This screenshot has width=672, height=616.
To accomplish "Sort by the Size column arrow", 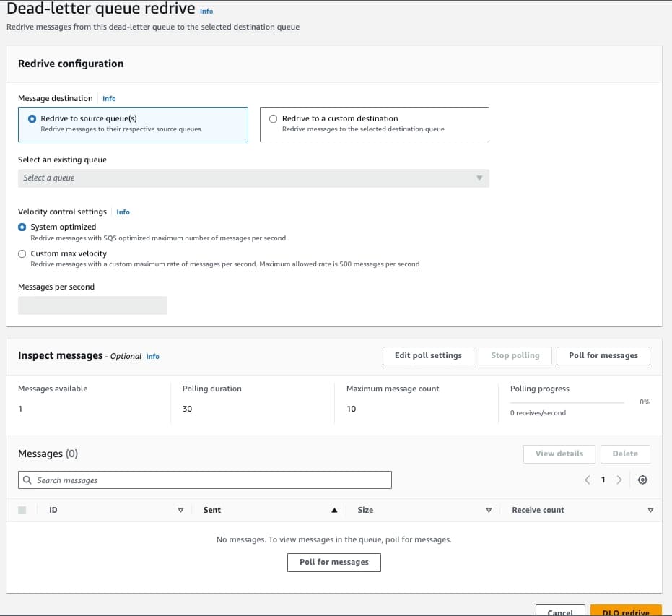I will (x=489, y=511).
